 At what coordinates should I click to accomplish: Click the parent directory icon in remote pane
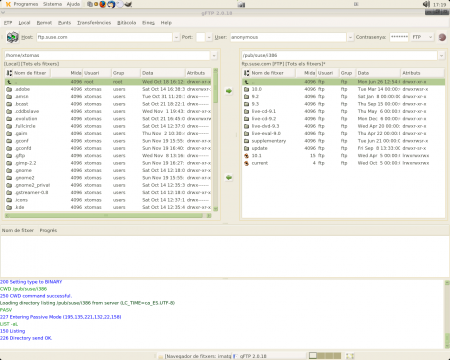pos(247,82)
